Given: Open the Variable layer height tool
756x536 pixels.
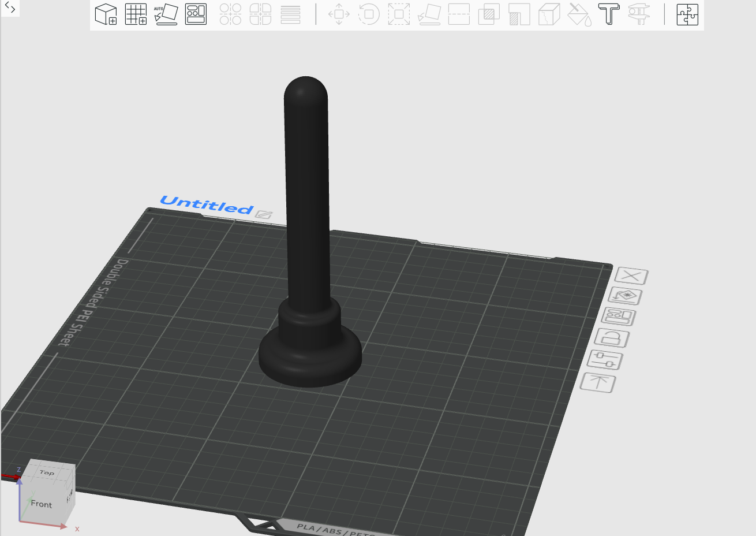Looking at the screenshot, I should 291,14.
